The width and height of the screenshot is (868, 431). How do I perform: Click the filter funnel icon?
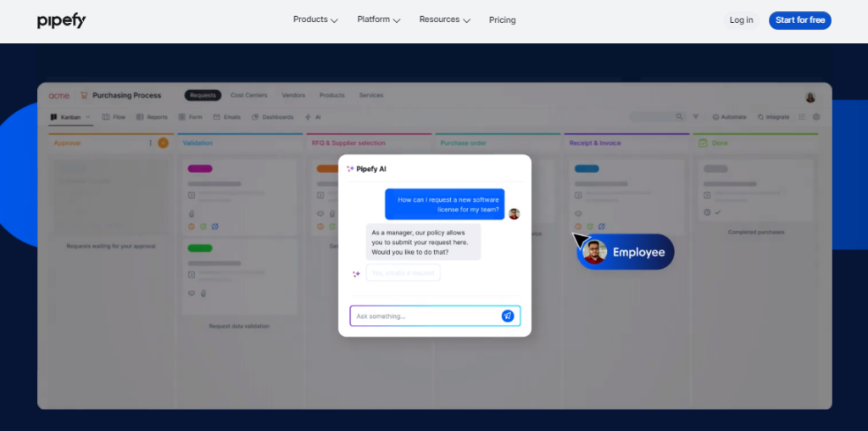(696, 117)
